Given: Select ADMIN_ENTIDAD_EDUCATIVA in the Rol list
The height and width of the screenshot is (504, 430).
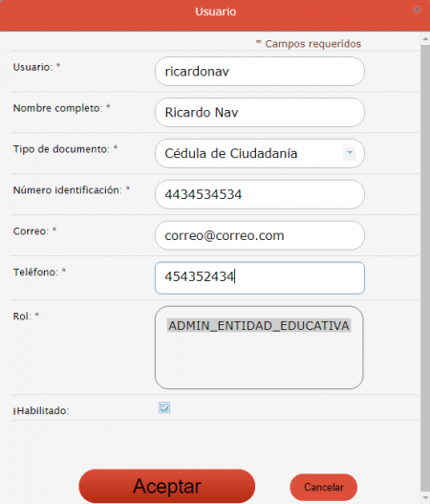Looking at the screenshot, I should 259,325.
